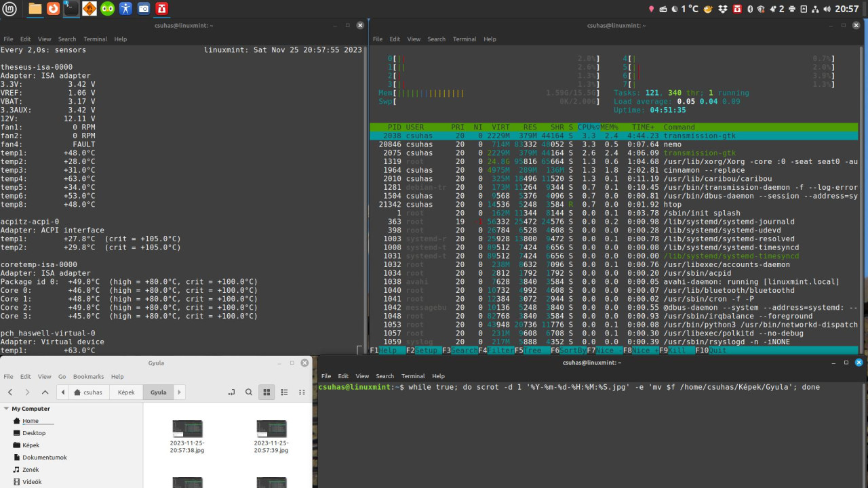Go to parent folder in file manager

[x=45, y=392]
